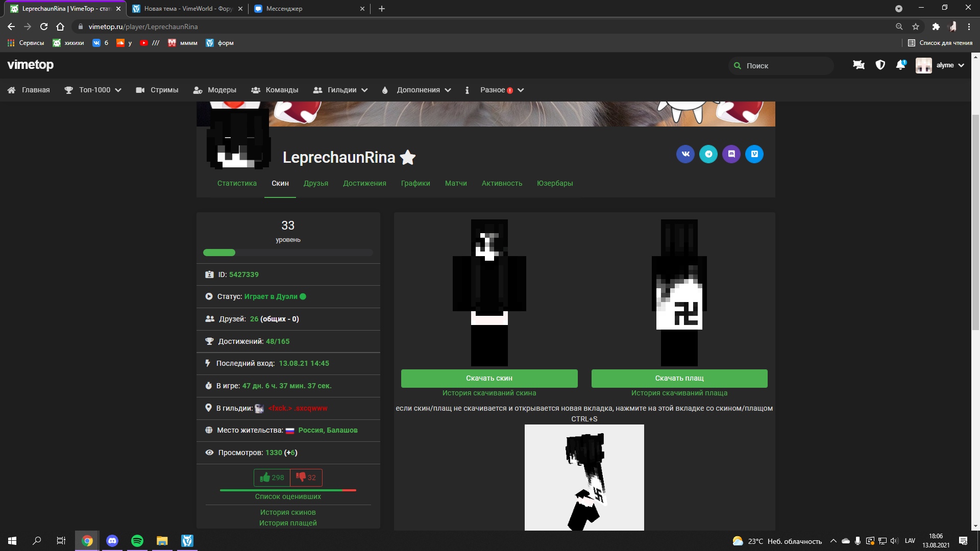Like the player with thumbs up
Viewport: 980px width, 551px height.
point(272,478)
